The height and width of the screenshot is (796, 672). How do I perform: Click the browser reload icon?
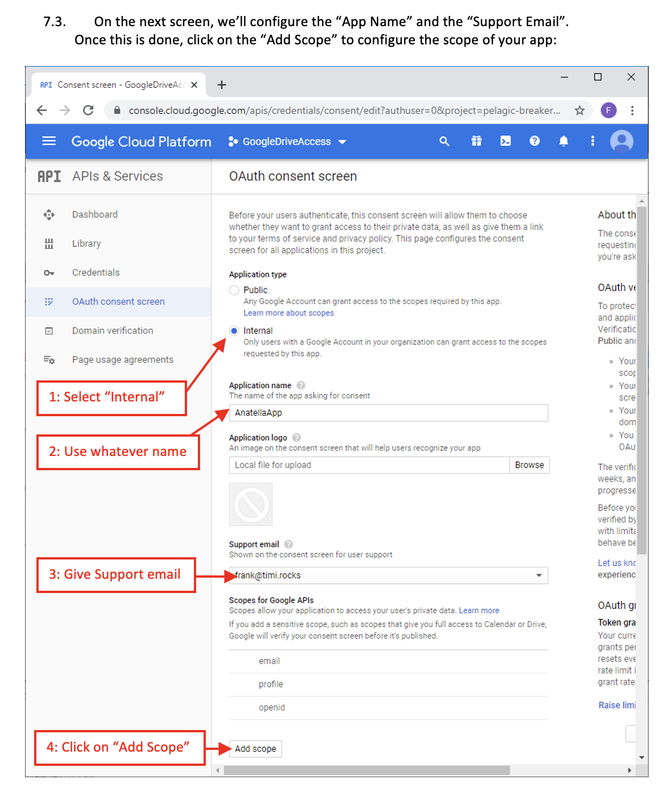(88, 110)
